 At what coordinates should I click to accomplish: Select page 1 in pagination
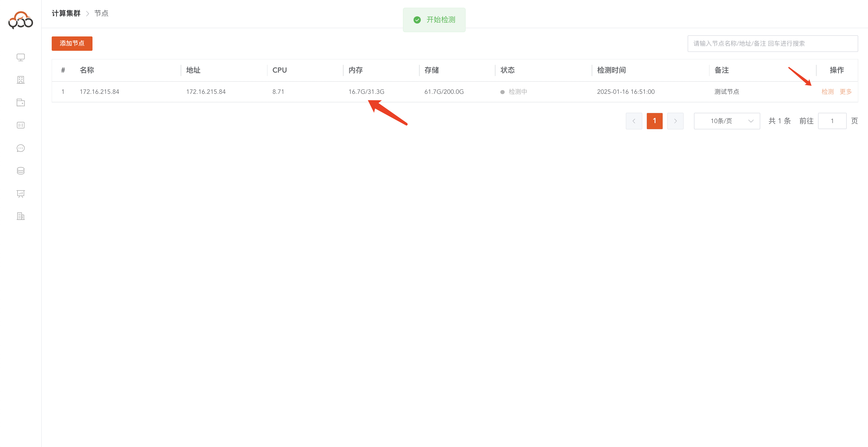point(654,121)
